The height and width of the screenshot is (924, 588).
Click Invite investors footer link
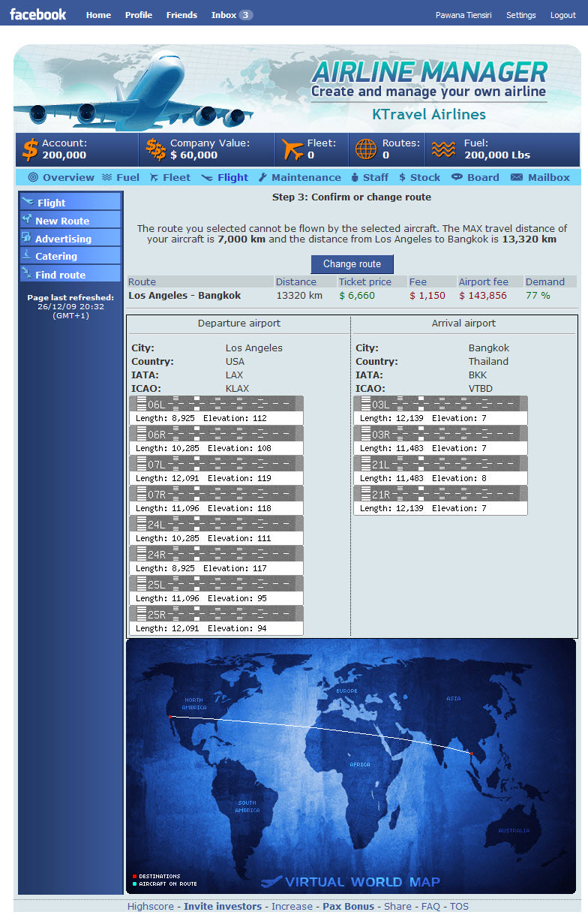click(x=223, y=906)
